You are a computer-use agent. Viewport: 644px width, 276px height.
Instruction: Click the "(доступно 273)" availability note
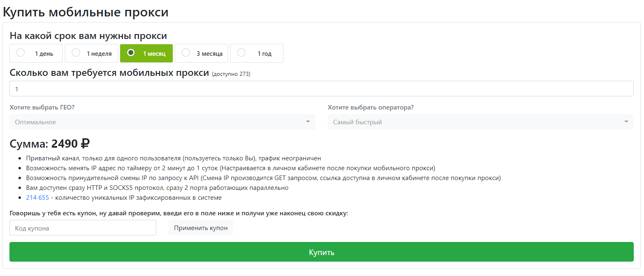coord(231,74)
